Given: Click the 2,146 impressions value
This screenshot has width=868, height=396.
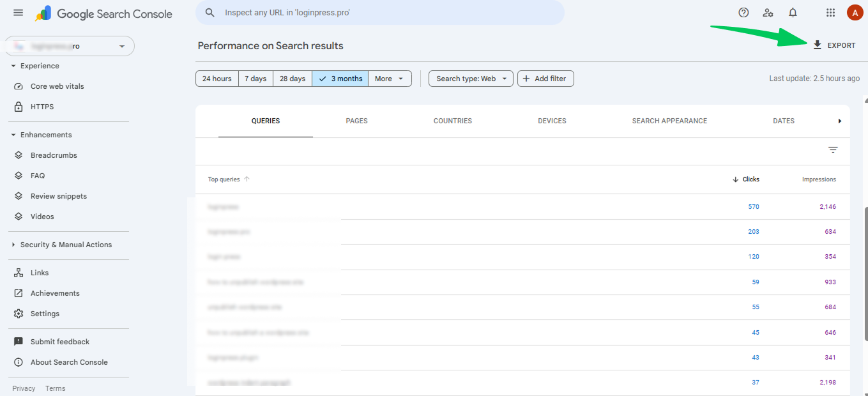Looking at the screenshot, I should coord(828,207).
